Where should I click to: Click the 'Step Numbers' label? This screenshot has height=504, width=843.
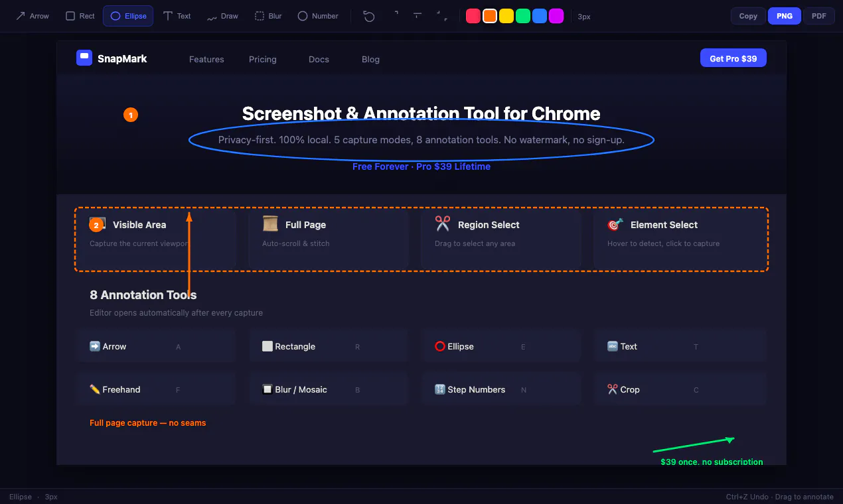pyautogui.click(x=477, y=389)
